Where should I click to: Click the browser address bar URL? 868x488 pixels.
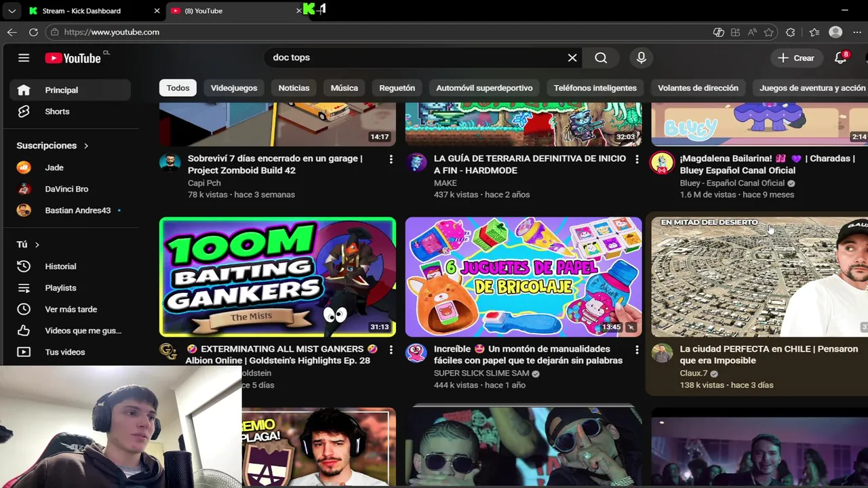(x=111, y=32)
